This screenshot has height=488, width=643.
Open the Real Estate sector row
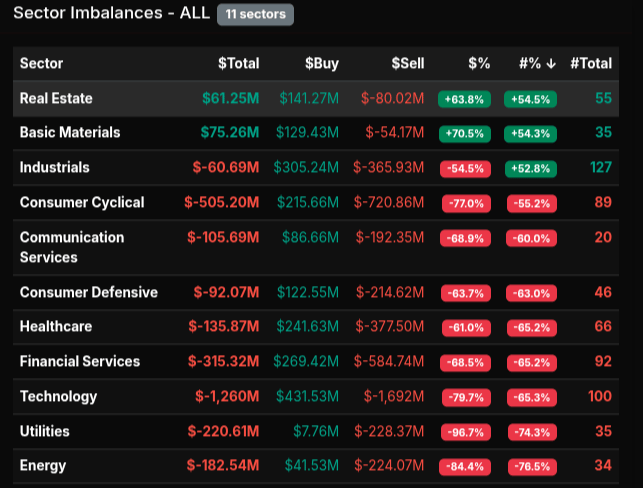coord(56,98)
